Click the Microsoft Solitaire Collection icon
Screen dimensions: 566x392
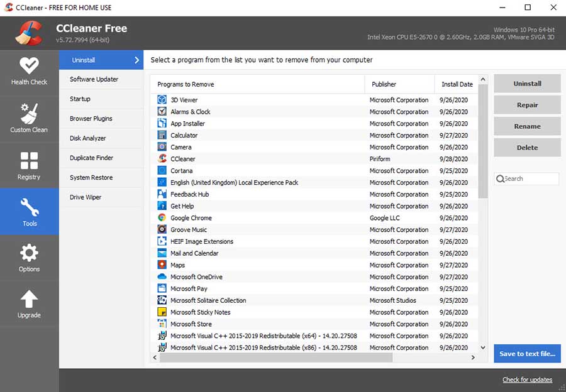click(x=162, y=300)
